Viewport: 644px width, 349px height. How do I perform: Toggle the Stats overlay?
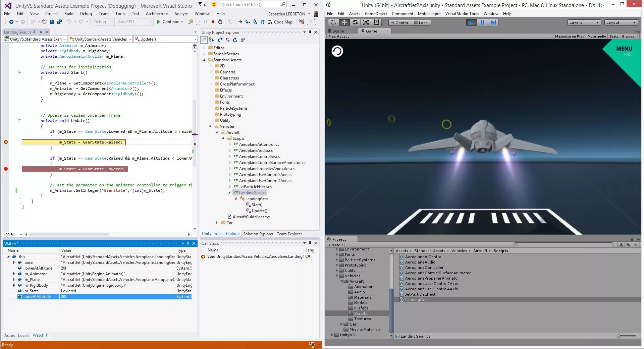[x=613, y=36]
